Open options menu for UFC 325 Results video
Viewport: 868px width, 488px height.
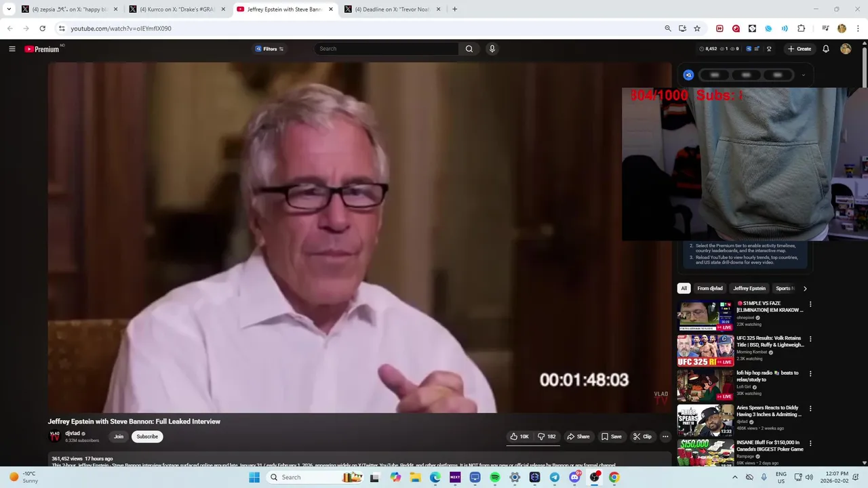point(810,339)
